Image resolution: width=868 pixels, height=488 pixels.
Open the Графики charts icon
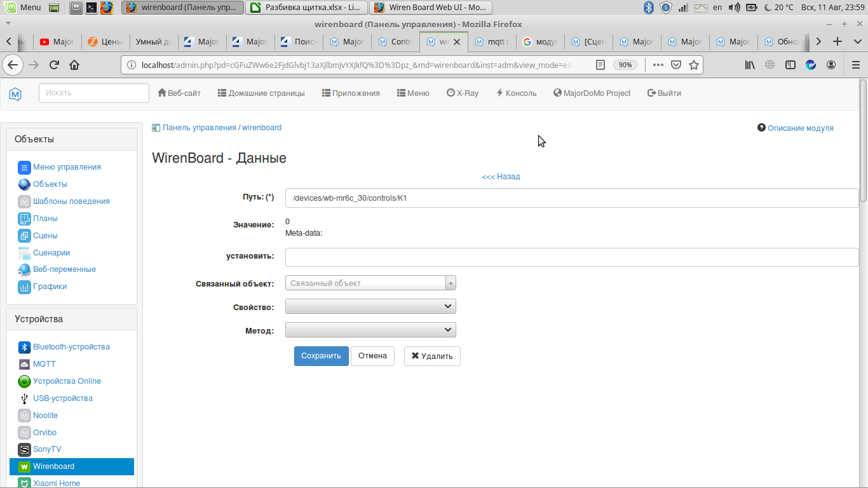[x=24, y=287]
